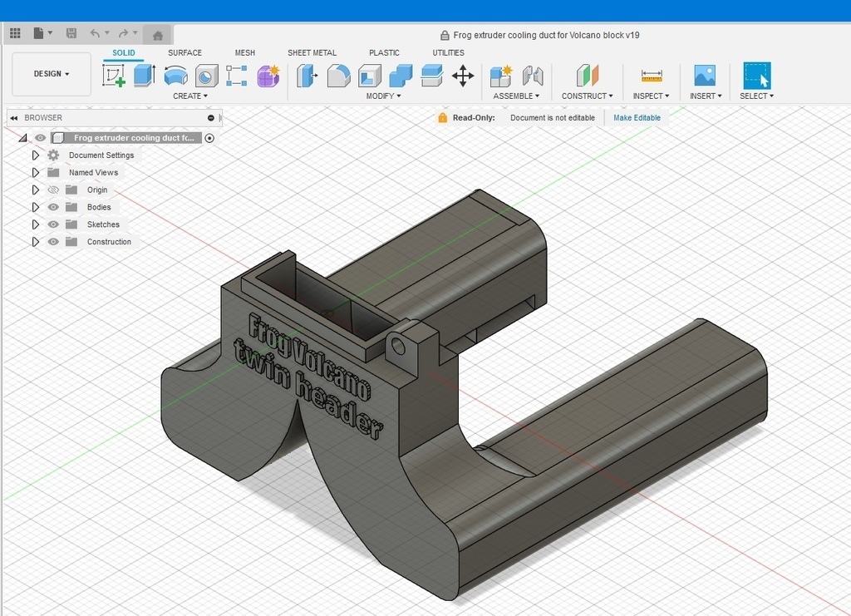851x616 pixels.
Task: Show the hidden Origin folder
Action: click(x=53, y=190)
